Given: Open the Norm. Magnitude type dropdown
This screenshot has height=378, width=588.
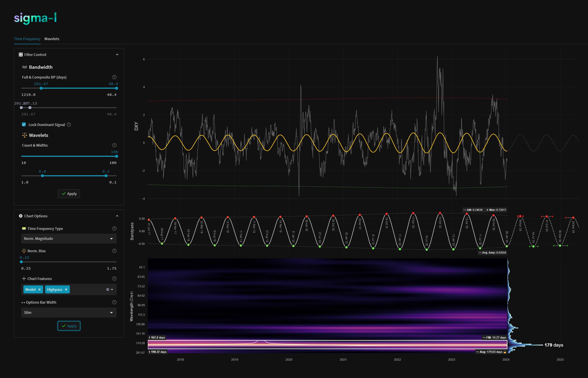Looking at the screenshot, I should click(69, 239).
